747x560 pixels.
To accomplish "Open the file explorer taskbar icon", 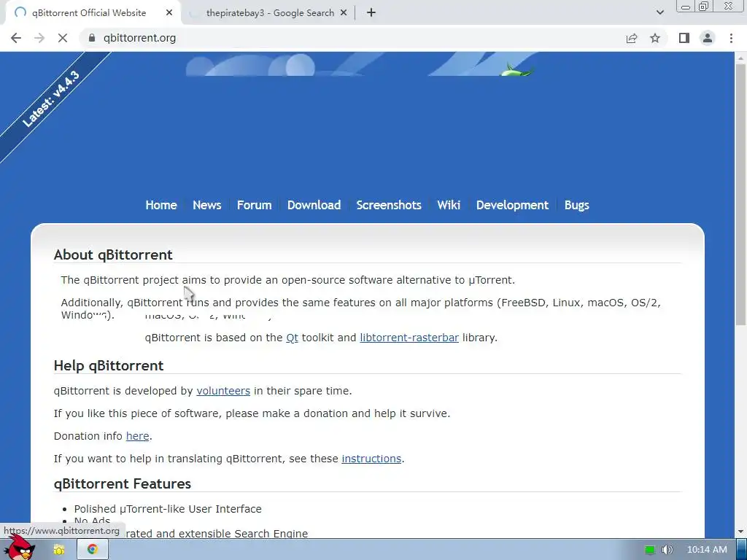I will (x=59, y=550).
